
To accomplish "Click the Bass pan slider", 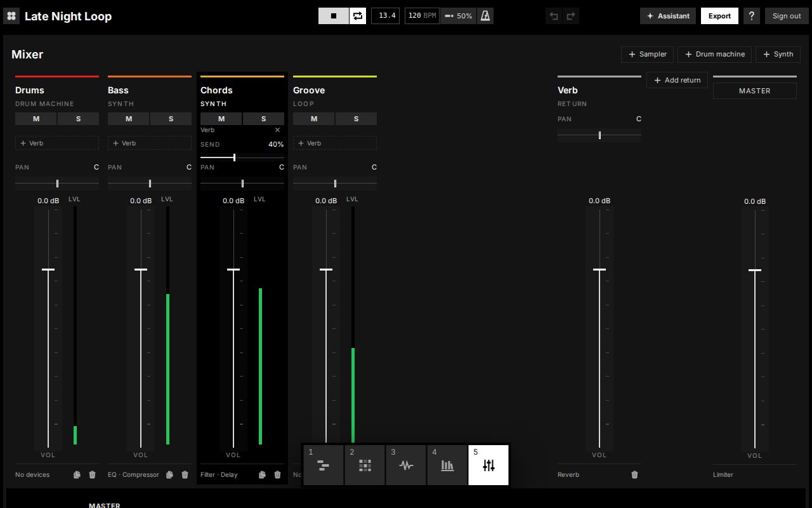I will [x=150, y=184].
